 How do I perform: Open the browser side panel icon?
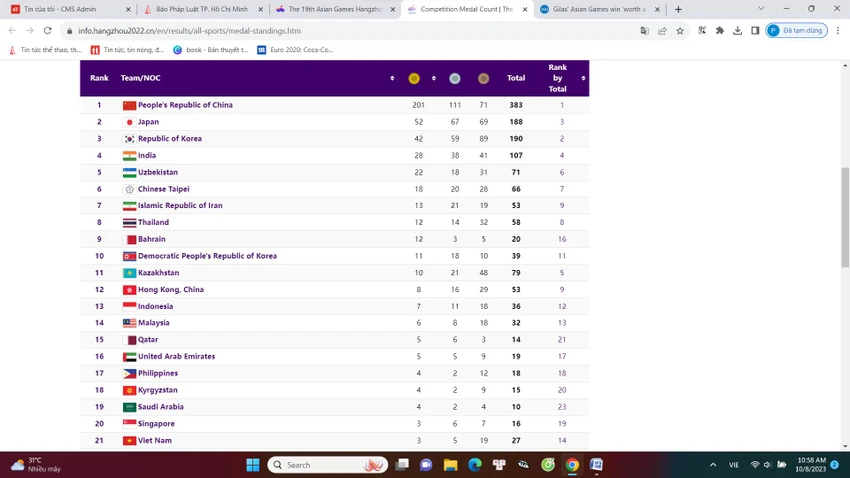coord(755,31)
